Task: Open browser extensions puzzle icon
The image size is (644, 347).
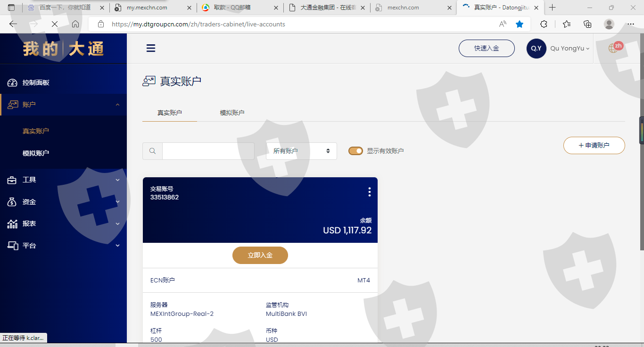Action: pos(544,24)
